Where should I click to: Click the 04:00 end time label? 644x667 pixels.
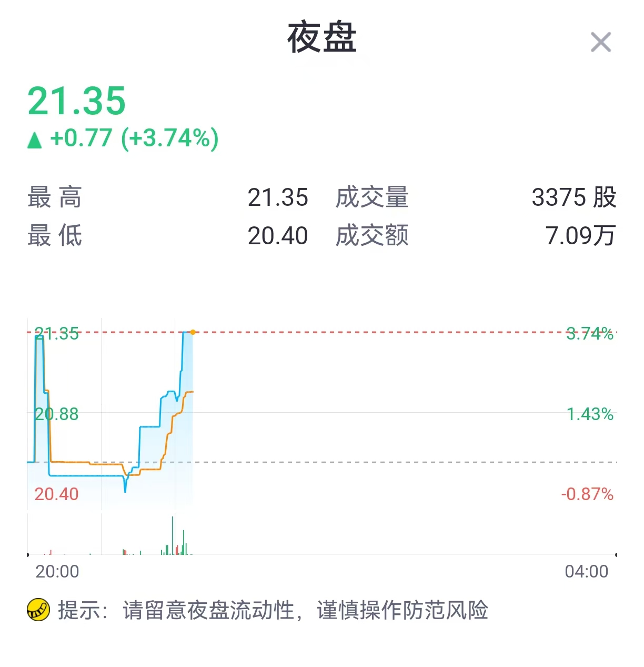tap(587, 571)
